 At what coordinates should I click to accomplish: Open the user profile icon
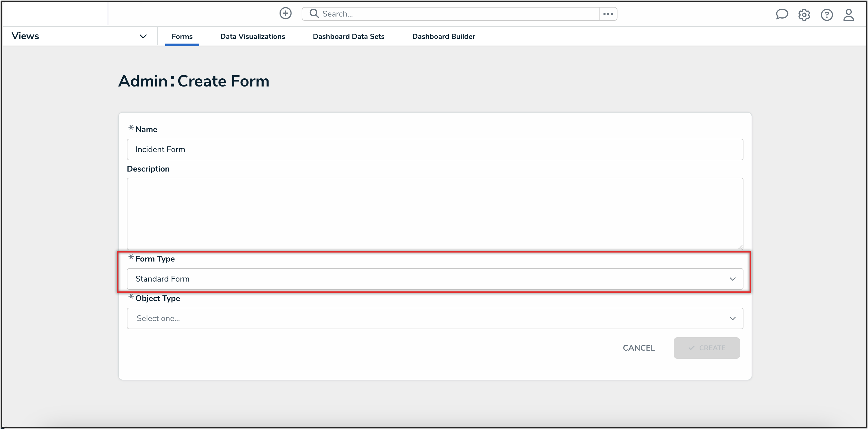coord(849,15)
